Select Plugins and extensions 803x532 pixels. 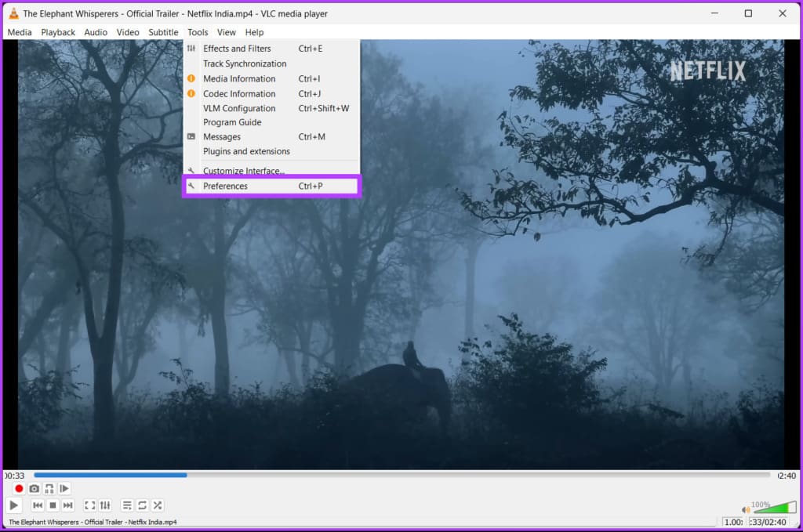coord(271,151)
